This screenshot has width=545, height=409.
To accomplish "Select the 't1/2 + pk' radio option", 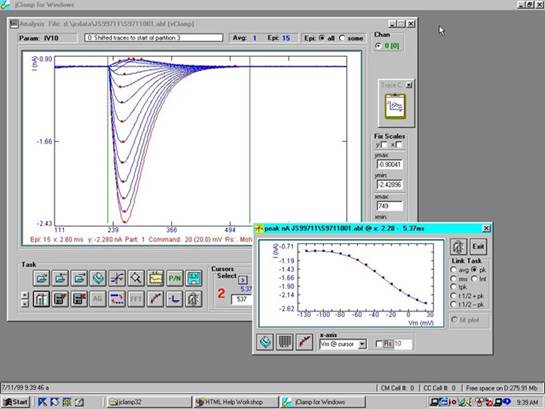I will click(x=453, y=296).
